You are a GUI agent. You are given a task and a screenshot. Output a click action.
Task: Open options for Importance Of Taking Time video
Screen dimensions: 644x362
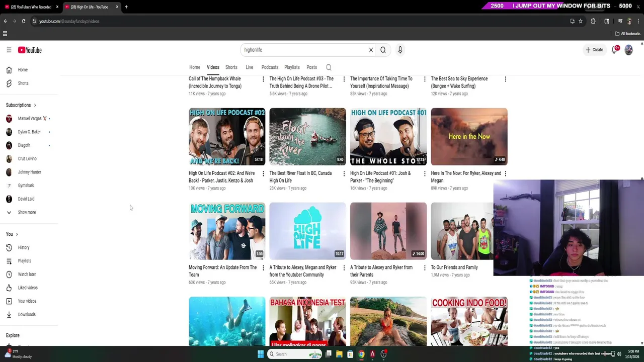click(425, 79)
